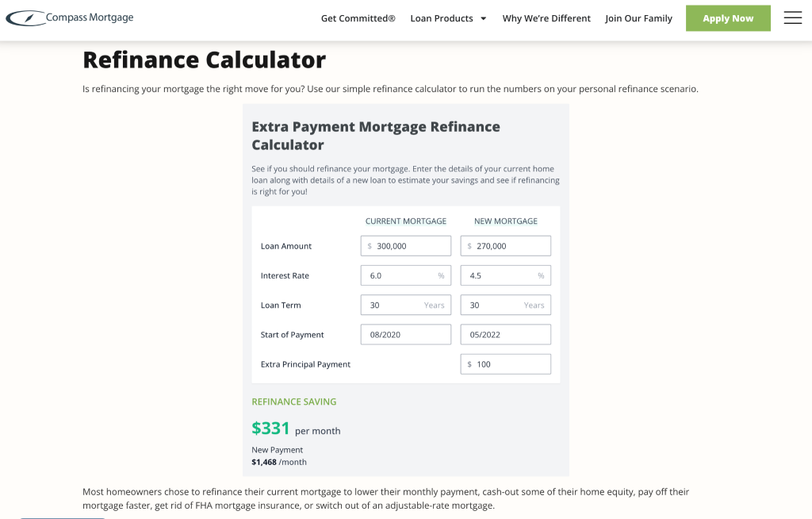Open the Loan Products menu
The image size is (812, 519).
pos(442,17)
